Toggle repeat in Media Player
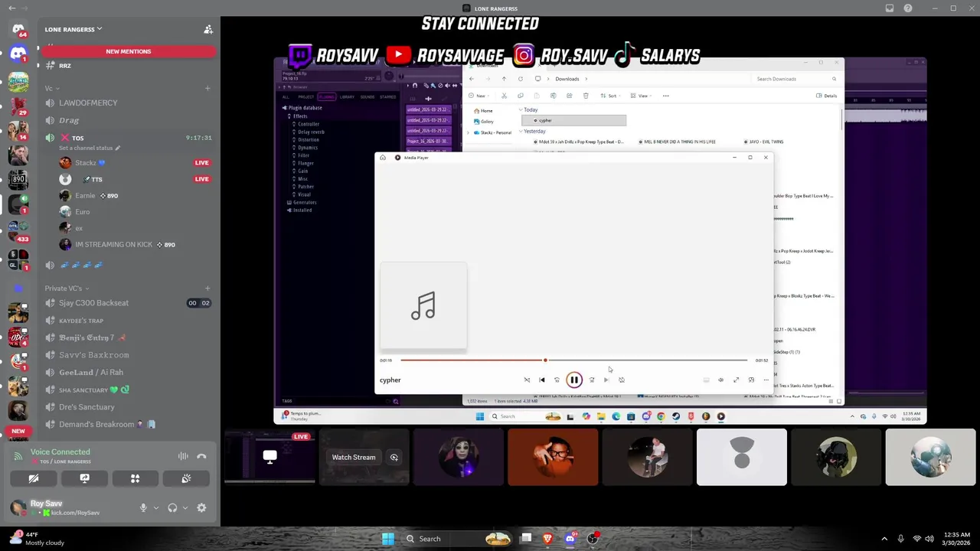 pyautogui.click(x=622, y=380)
